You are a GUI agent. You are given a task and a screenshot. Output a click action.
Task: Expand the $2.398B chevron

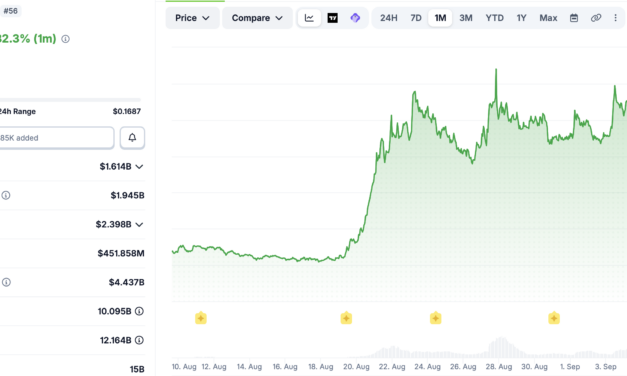(139, 225)
